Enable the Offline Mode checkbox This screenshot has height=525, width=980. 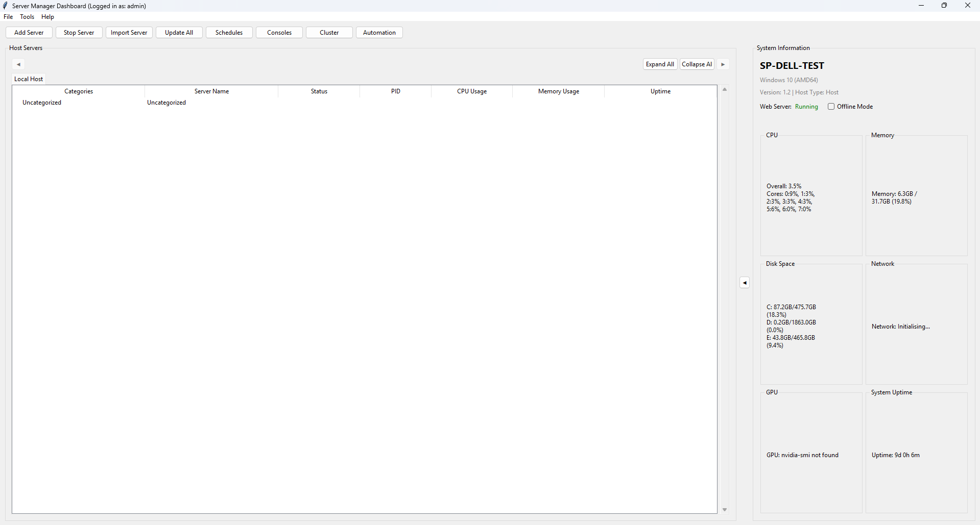tap(831, 107)
